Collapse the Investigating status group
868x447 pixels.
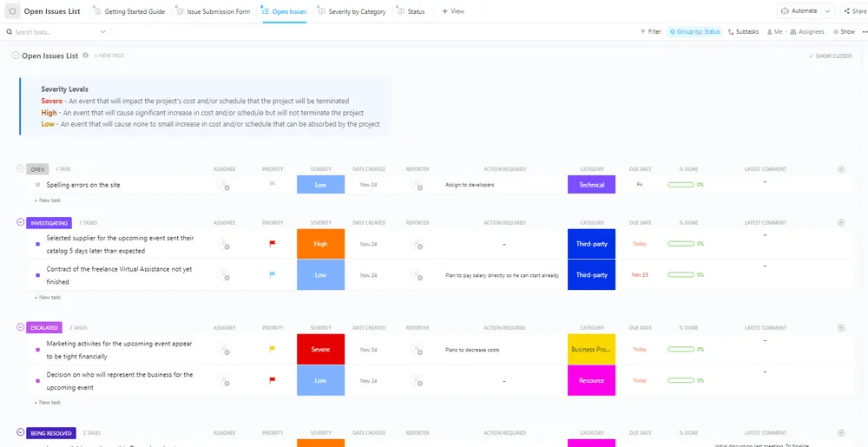click(x=21, y=222)
